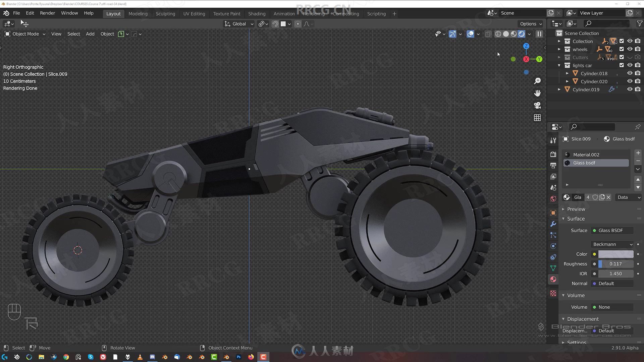This screenshot has width=644, height=362.
Task: Click the Volume None shader button
Action: click(612, 307)
